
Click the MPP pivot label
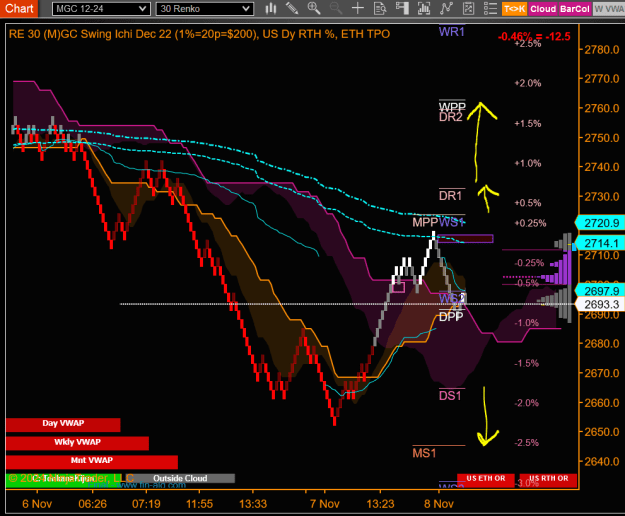(425, 222)
